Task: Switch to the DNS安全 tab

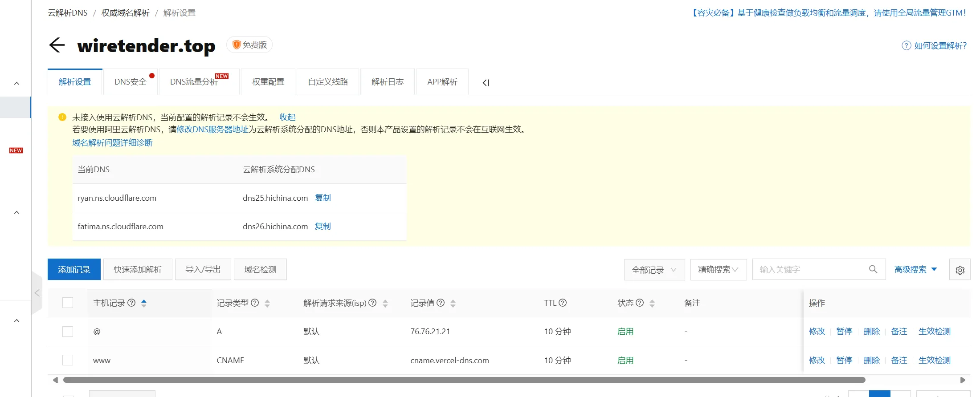Action: click(131, 82)
